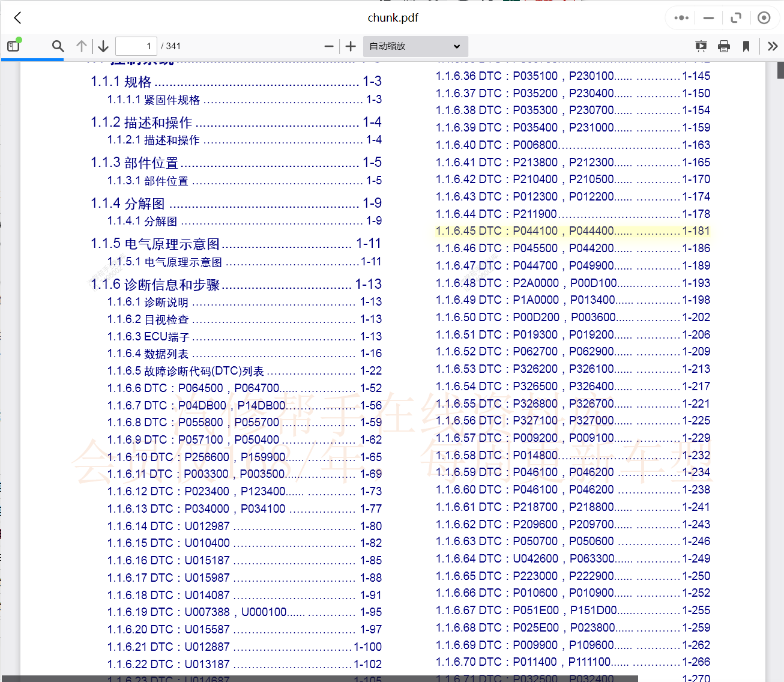The width and height of the screenshot is (784, 682).
Task: Select highlighted entry 1.1.6.45 DTC P044100
Action: click(572, 231)
